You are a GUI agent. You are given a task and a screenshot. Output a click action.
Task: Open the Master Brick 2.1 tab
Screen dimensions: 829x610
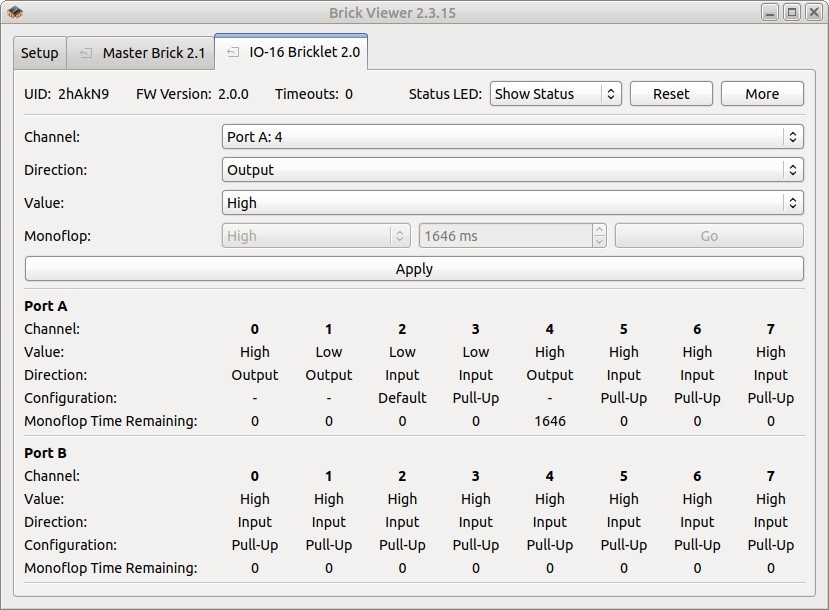coord(141,53)
